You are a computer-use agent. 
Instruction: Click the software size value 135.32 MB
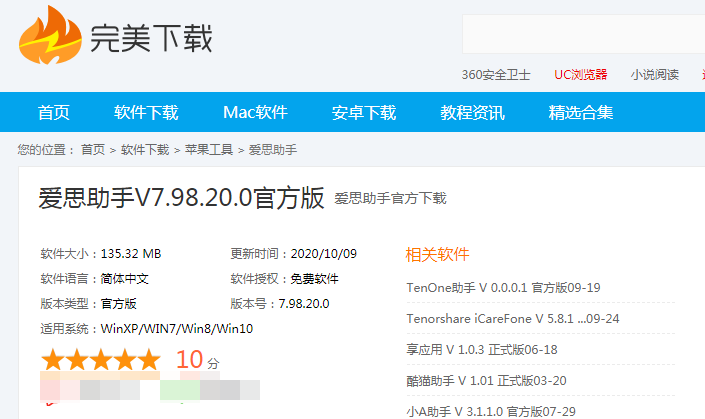(x=131, y=254)
